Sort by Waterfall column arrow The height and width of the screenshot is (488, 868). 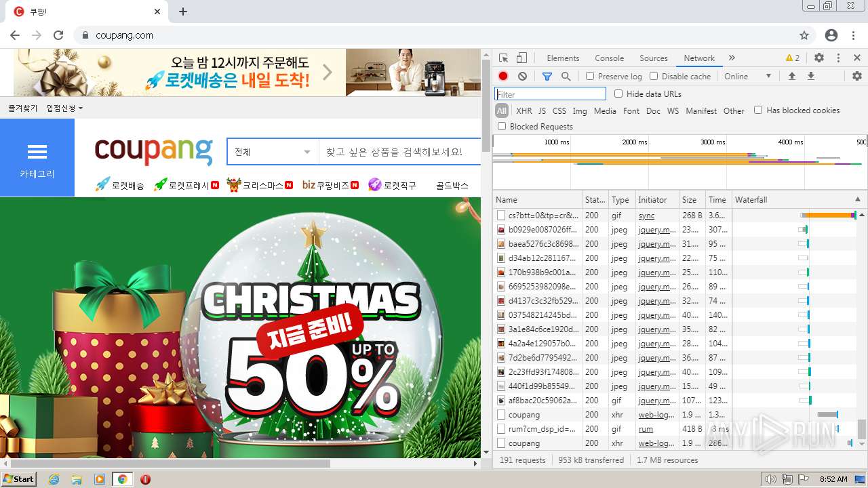pyautogui.click(x=857, y=200)
